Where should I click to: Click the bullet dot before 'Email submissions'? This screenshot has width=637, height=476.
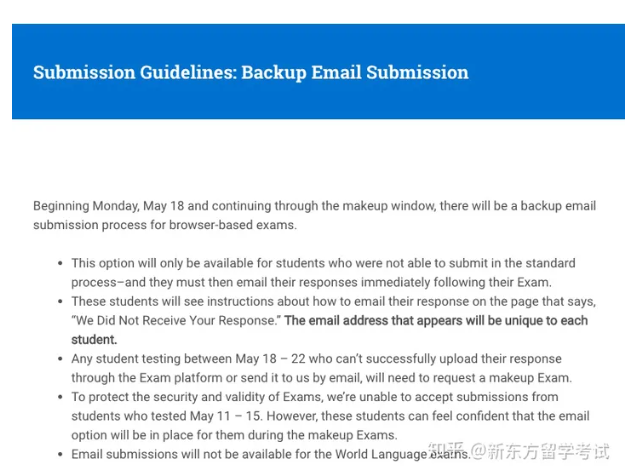point(58,454)
